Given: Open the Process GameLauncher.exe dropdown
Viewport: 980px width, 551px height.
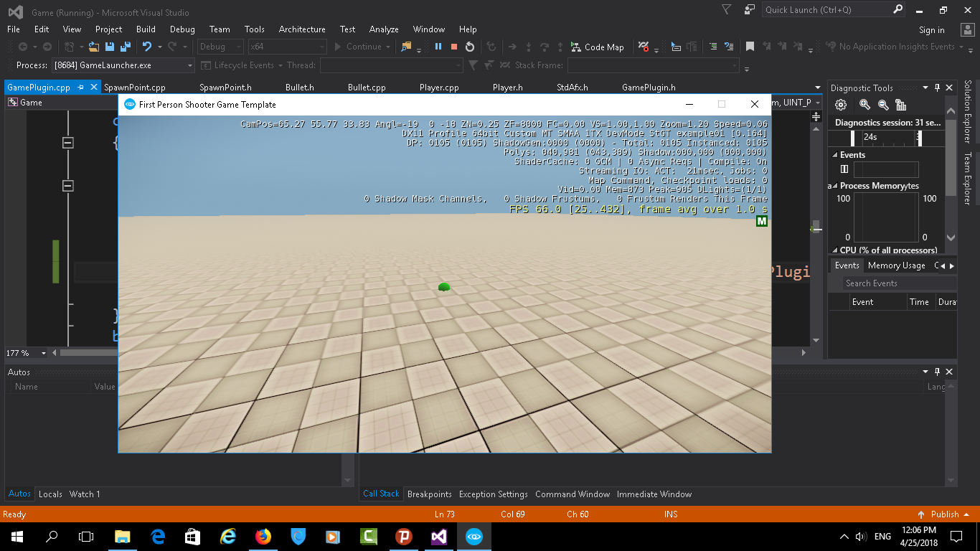Looking at the screenshot, I should point(123,65).
